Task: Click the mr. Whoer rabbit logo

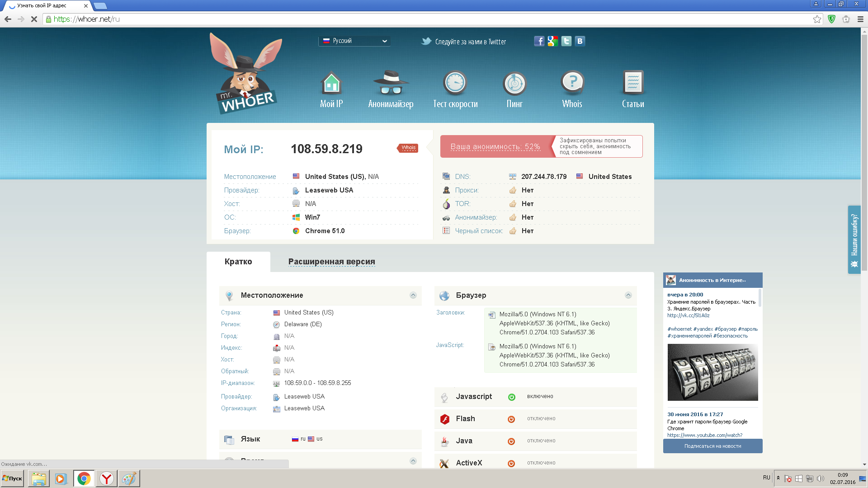Action: (x=246, y=73)
